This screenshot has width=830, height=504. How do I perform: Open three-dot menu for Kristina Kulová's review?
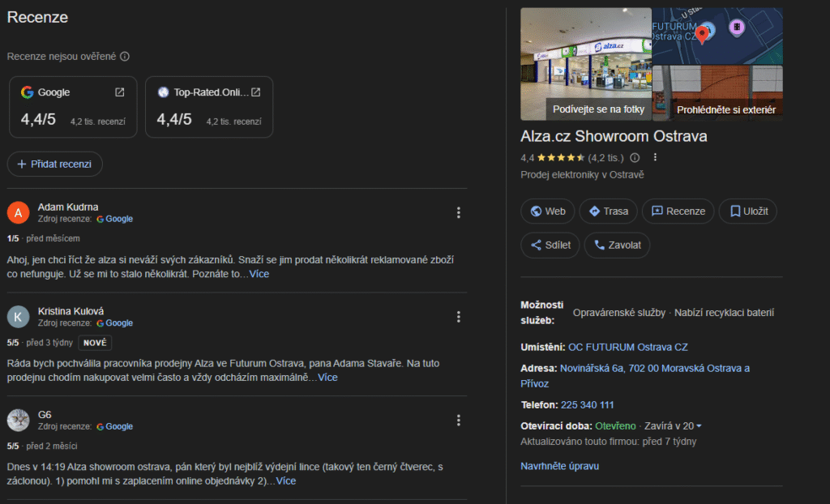[x=459, y=317]
